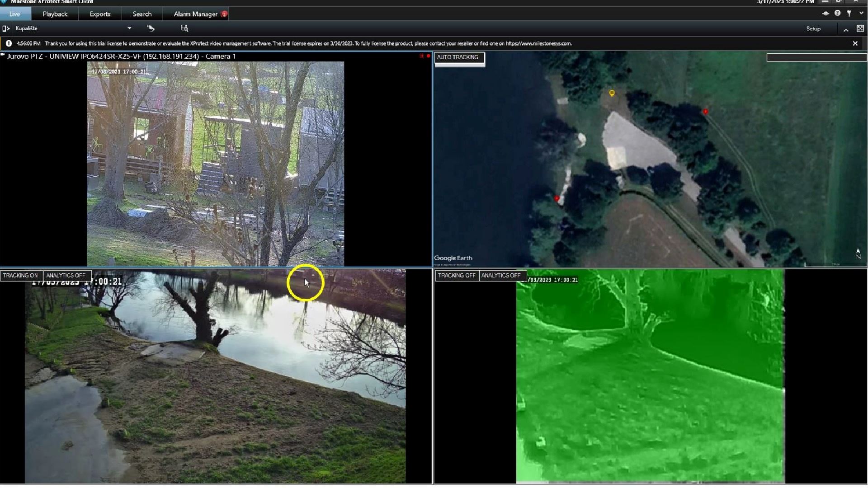Click the alarm count badge on Alarm Manager
This screenshot has height=488, width=868.
point(224,14)
